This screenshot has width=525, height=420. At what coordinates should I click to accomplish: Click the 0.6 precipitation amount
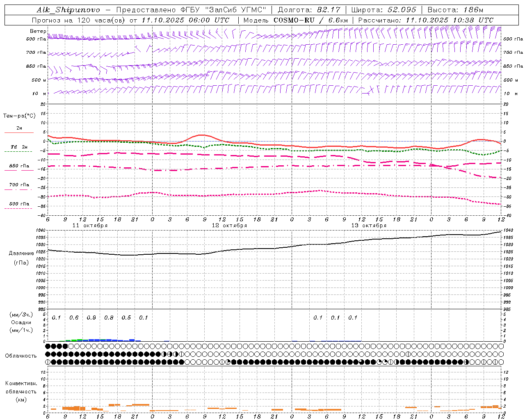pos(74,317)
